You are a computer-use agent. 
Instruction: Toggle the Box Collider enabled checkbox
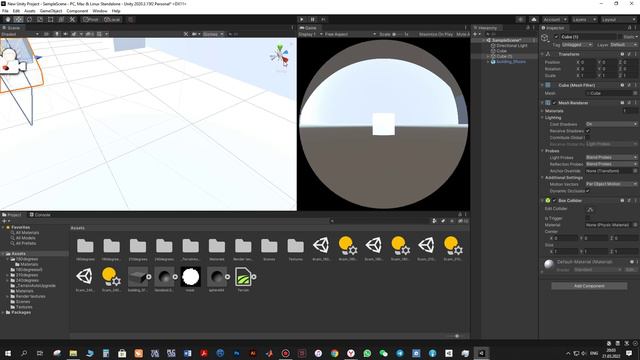click(554, 200)
